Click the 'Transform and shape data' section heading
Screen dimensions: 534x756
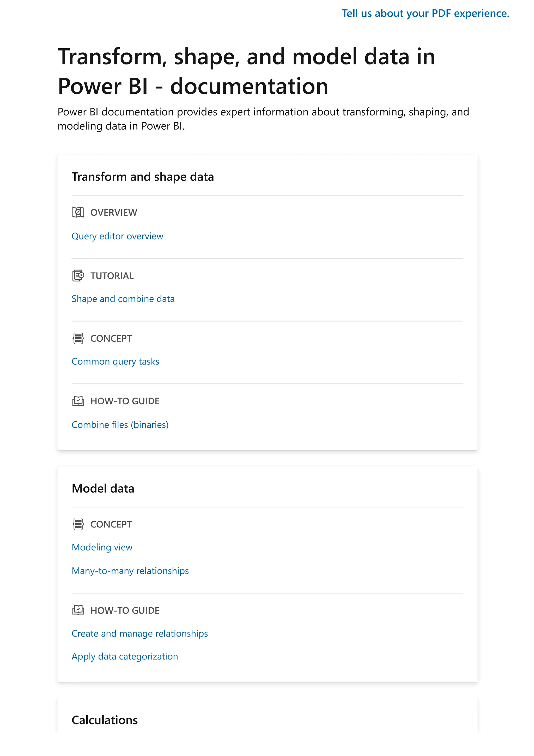(x=142, y=177)
